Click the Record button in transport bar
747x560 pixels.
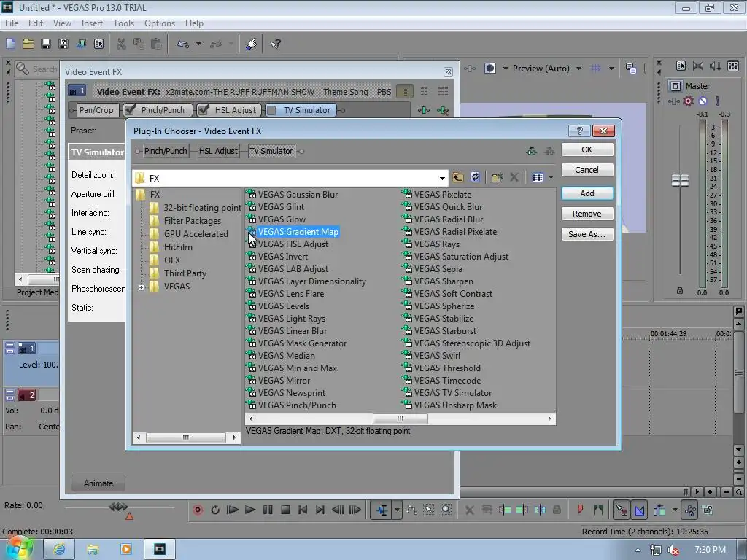(x=198, y=510)
